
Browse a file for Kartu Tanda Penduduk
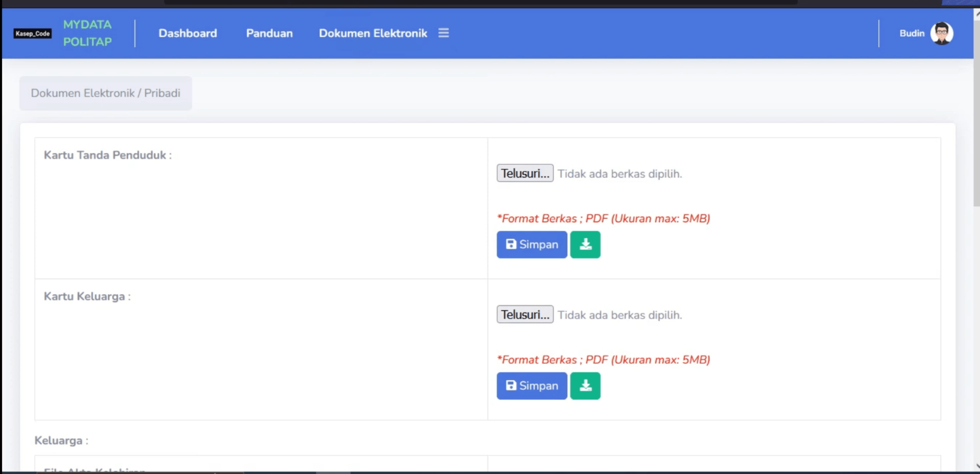(525, 173)
